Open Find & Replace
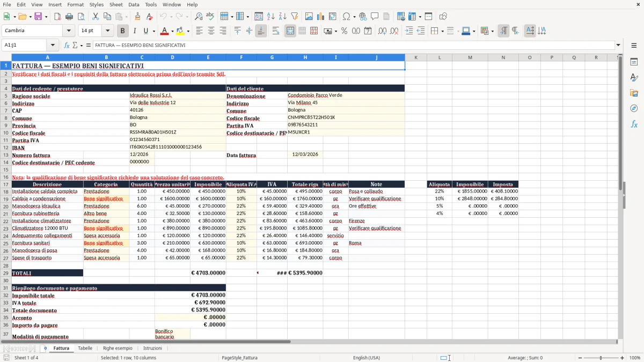Image resolution: width=644 pixels, height=362 pixels. (x=199, y=17)
